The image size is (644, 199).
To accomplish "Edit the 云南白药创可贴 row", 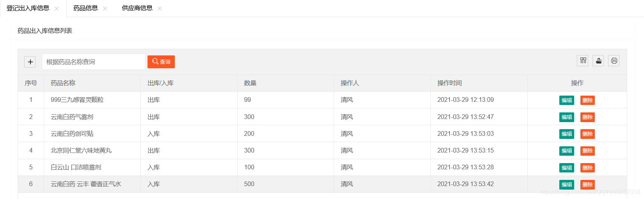I will click(566, 134).
